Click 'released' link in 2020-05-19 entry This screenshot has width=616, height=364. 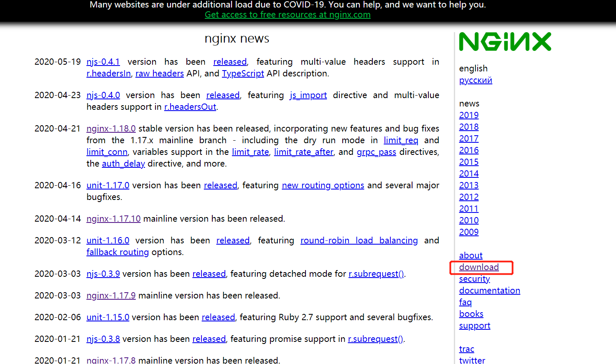coord(230,62)
